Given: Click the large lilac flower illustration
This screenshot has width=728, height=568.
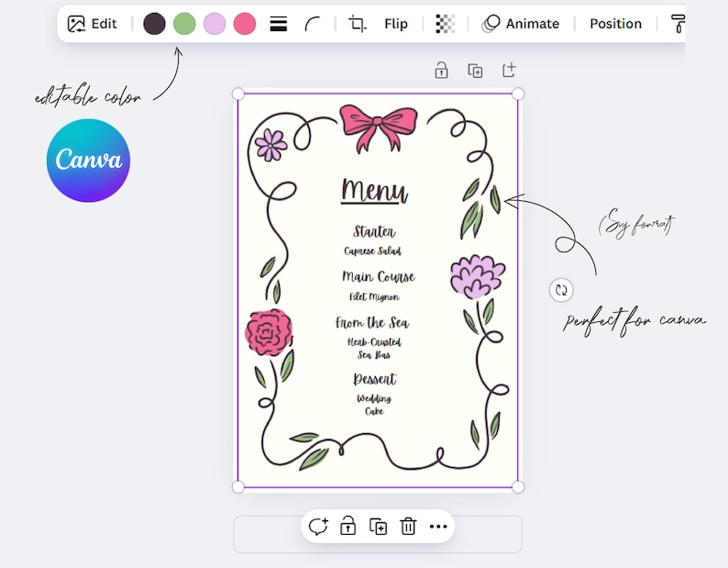Looking at the screenshot, I should [478, 276].
